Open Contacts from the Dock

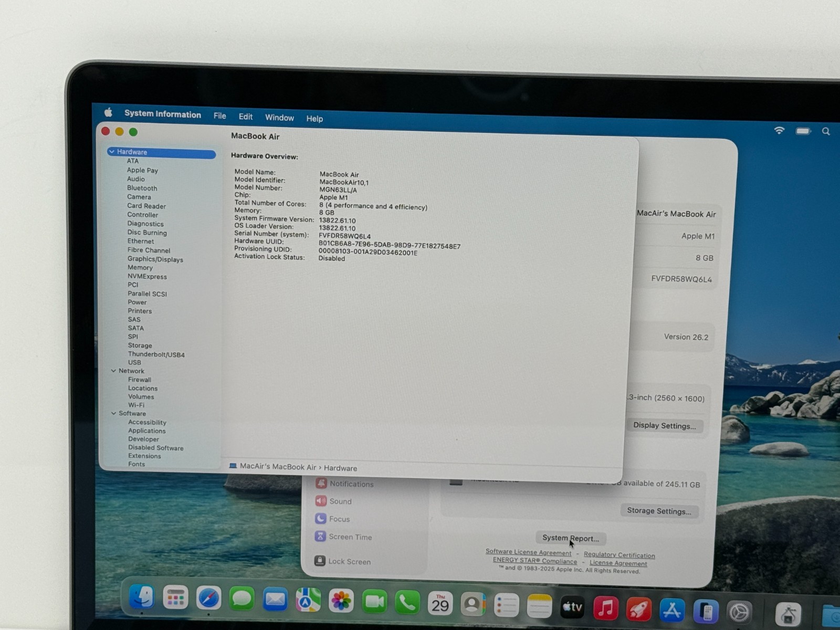[473, 605]
